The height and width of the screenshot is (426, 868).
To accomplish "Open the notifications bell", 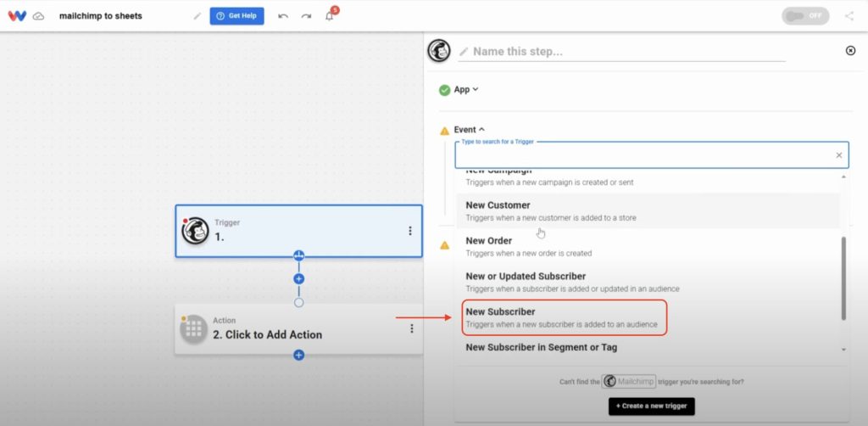I will (330, 16).
